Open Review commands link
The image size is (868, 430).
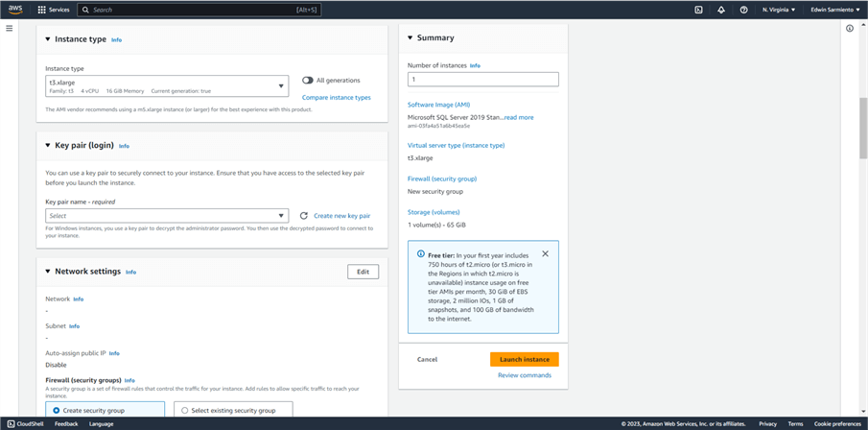click(525, 375)
